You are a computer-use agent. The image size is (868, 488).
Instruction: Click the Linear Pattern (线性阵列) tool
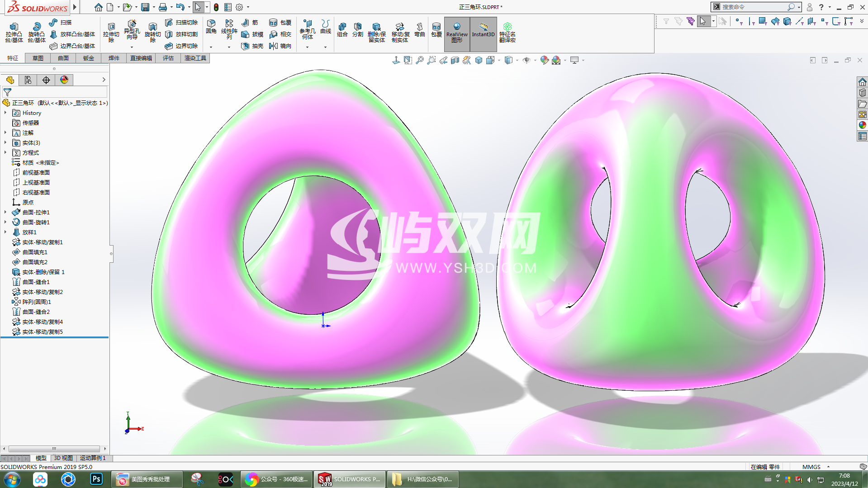pos(229,29)
